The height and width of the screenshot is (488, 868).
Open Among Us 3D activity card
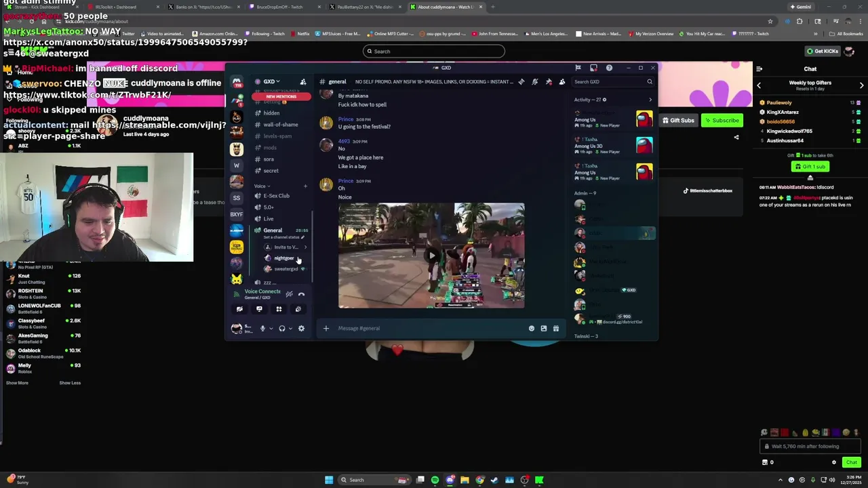coord(614,146)
